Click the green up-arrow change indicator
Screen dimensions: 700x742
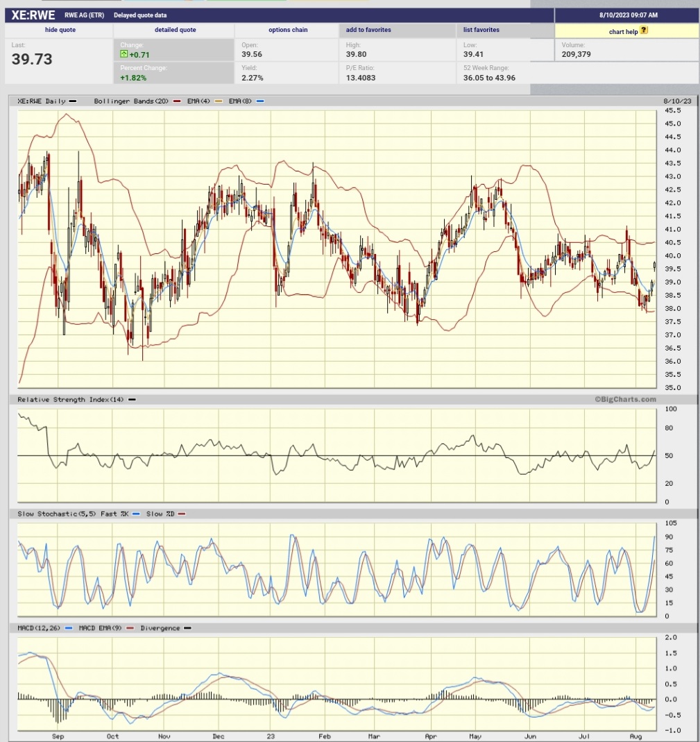[123, 54]
